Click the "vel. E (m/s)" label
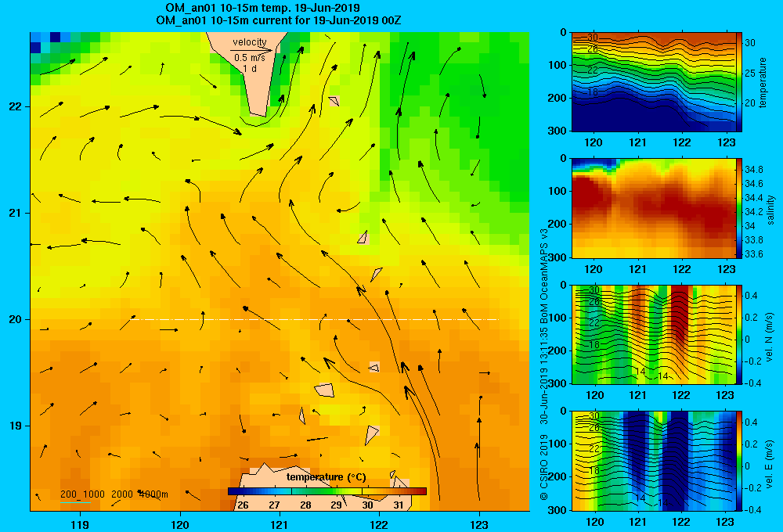 coord(770,464)
